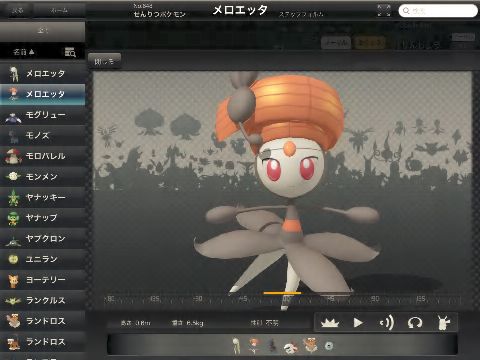Viewport: 480px width, 360px height.
Task: Click the home button in top bar
Action: coord(59,11)
